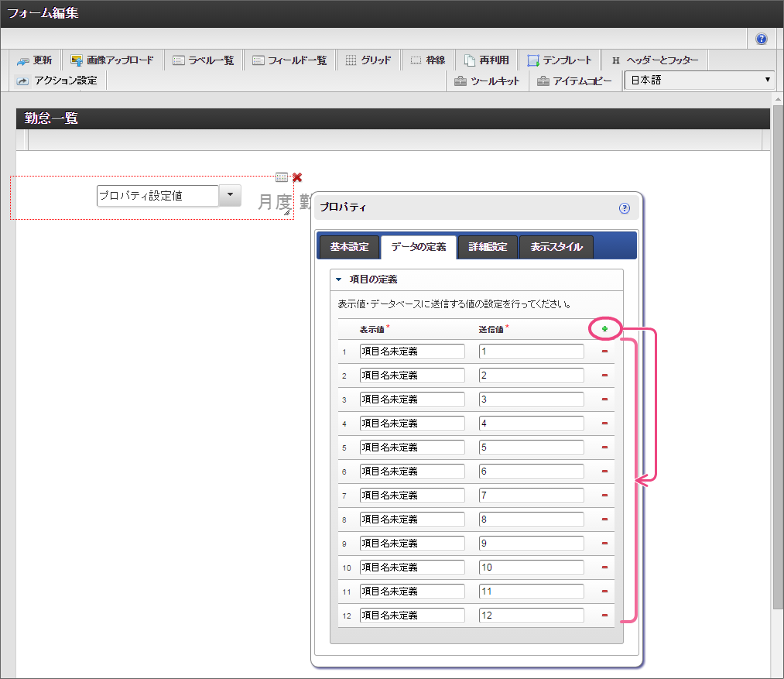The width and height of the screenshot is (784, 679).
Task: Click the blue help icon at top right
Action: tap(762, 39)
